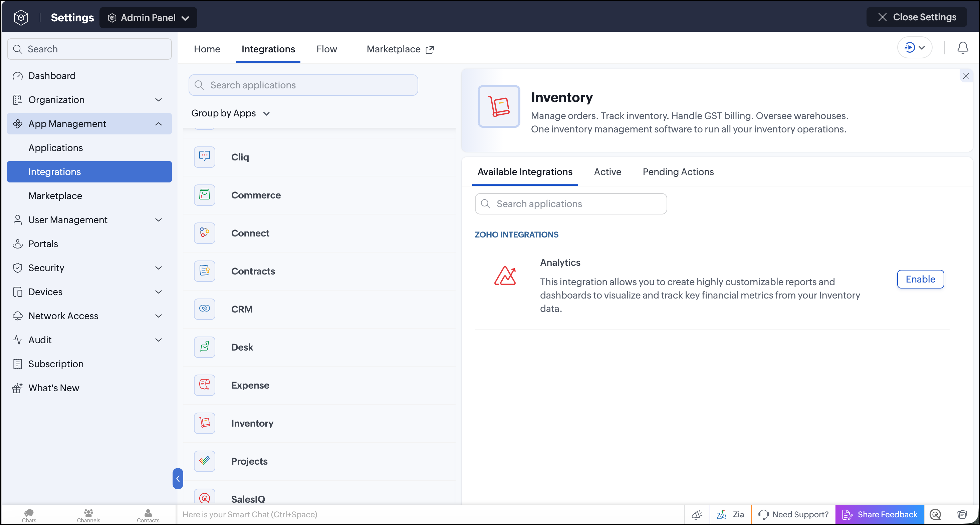Open Channels in bottom bar
Image resolution: width=980 pixels, height=525 pixels.
(89, 516)
